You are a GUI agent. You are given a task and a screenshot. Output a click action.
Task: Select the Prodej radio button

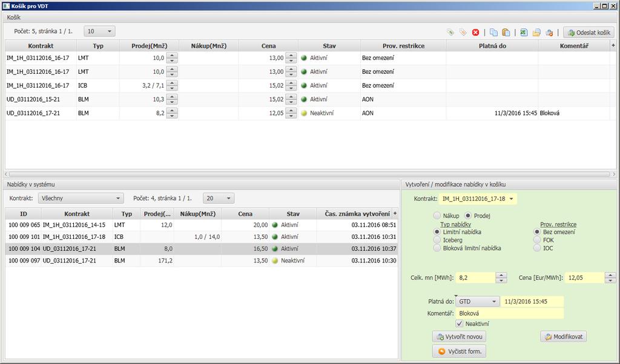click(468, 215)
